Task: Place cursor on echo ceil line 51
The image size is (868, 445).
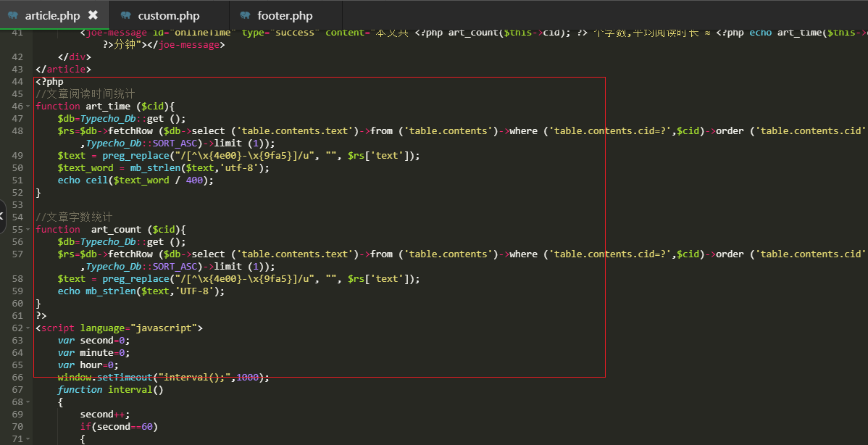Action: pos(135,180)
